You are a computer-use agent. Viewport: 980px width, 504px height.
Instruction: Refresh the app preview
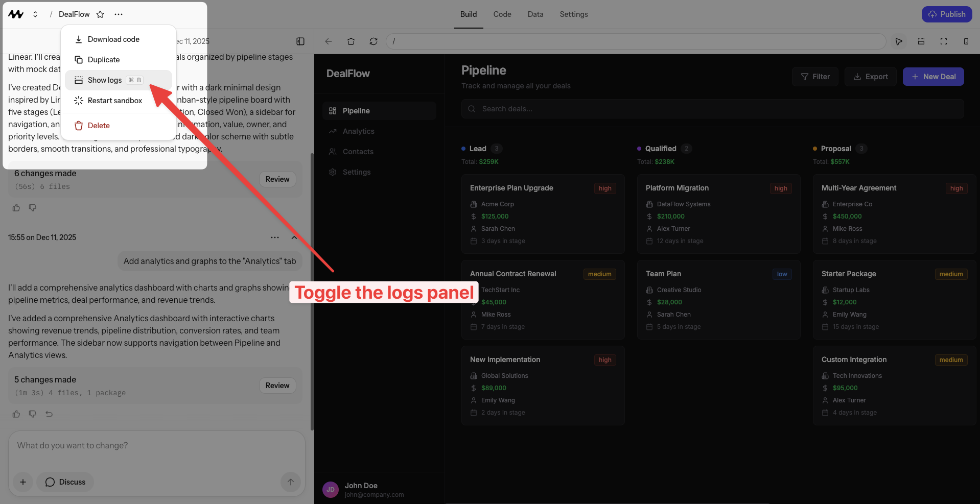point(374,41)
